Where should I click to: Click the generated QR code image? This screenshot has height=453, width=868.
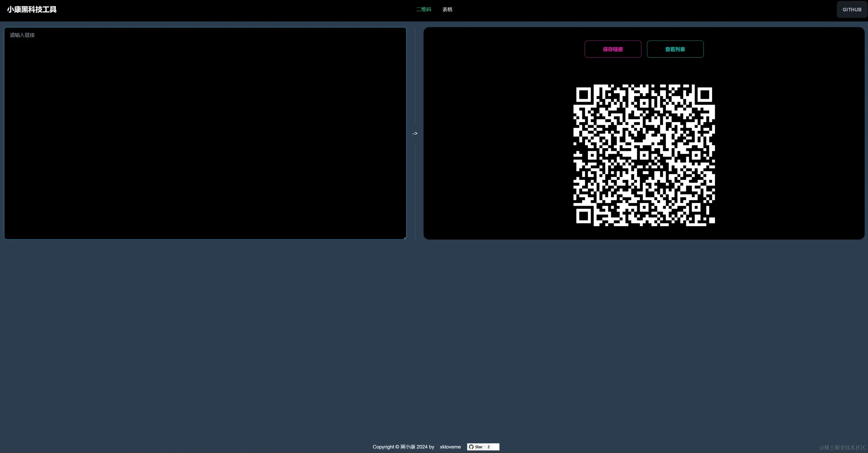point(644,155)
